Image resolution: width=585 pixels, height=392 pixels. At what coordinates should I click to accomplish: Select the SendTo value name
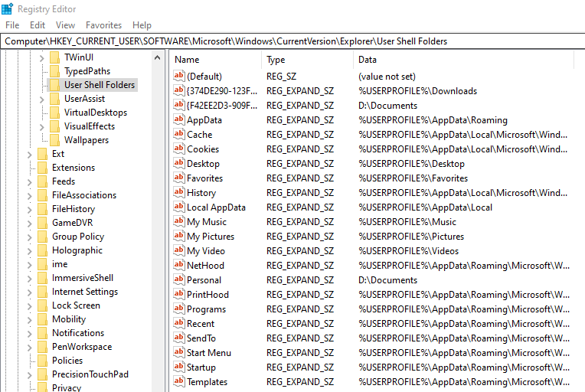tap(201, 338)
